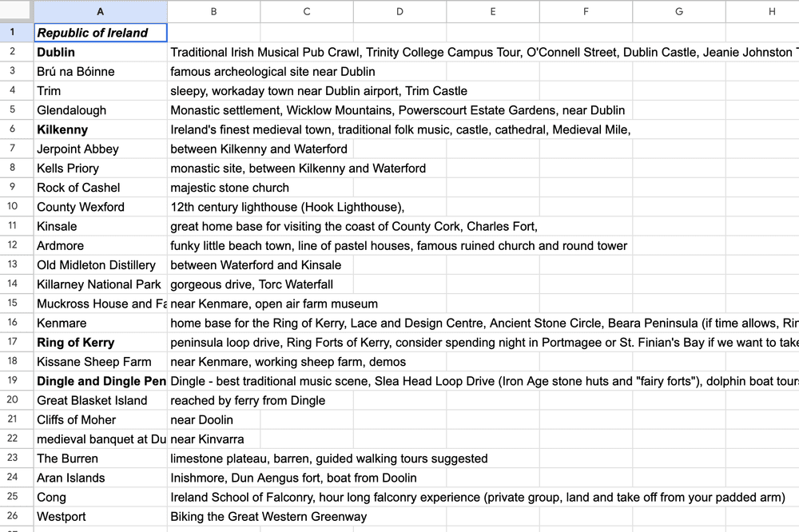Select the 'Kissane Sheep Farm' cell
This screenshot has width=799, height=532.
pos(101,362)
